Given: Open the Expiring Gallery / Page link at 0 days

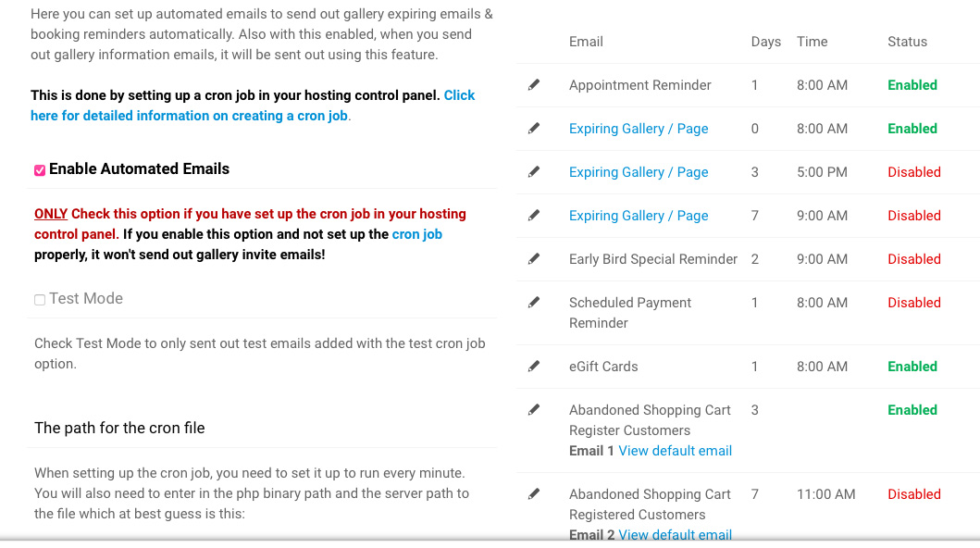Looking at the screenshot, I should point(639,129).
